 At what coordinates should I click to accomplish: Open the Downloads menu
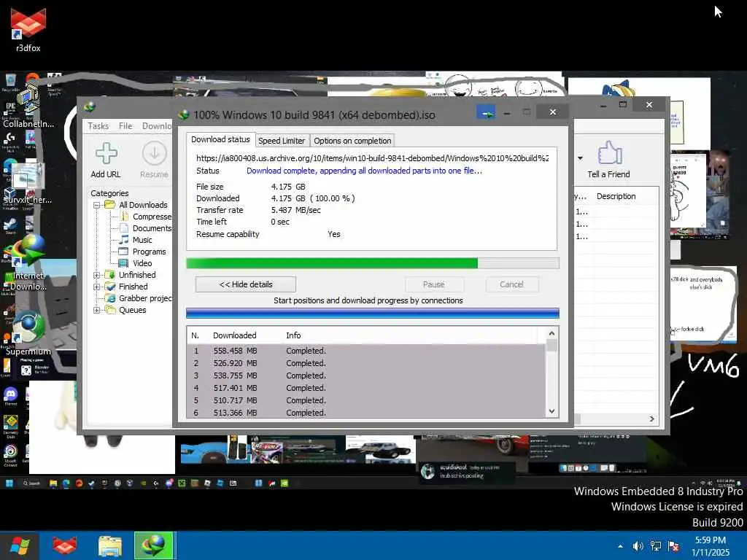pos(157,125)
